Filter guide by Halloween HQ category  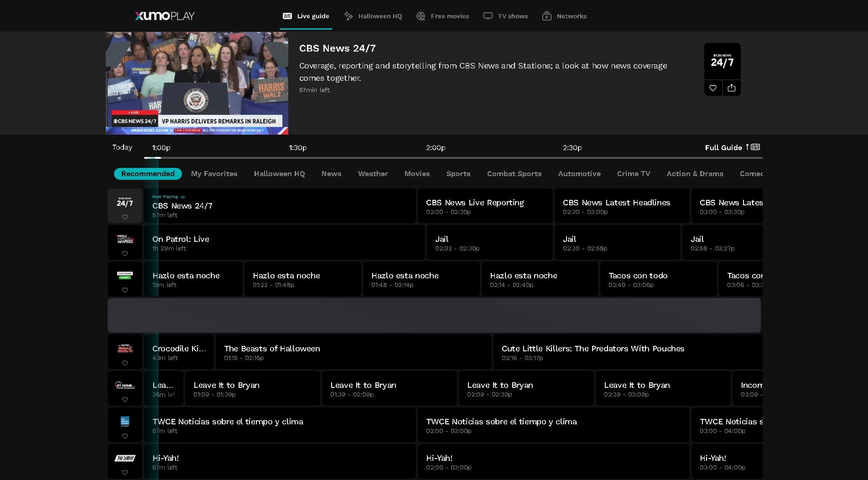point(280,174)
